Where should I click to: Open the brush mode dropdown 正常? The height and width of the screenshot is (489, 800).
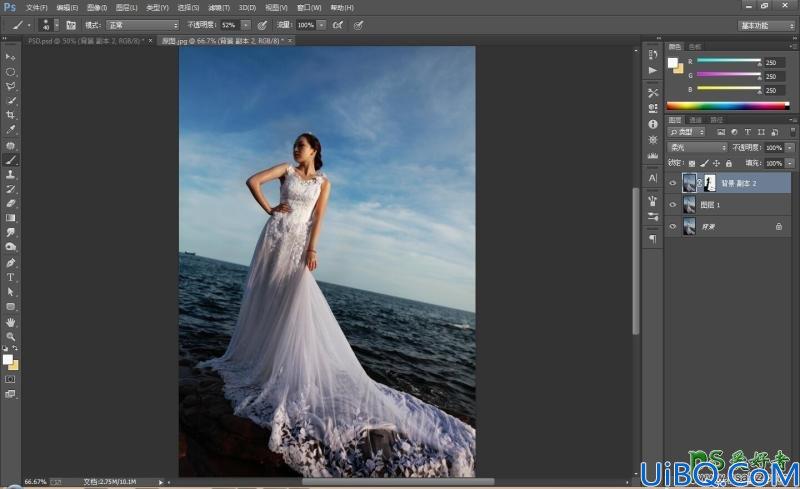142,25
